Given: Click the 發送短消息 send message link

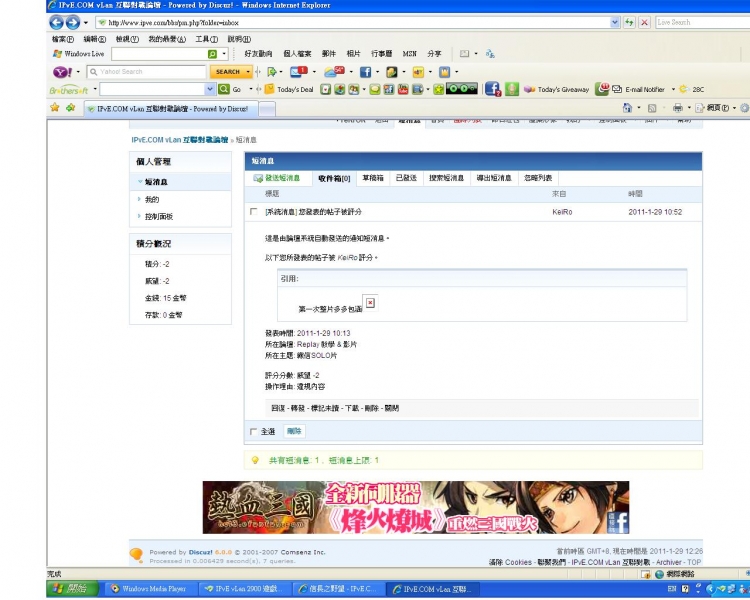Looking at the screenshot, I should [x=280, y=177].
